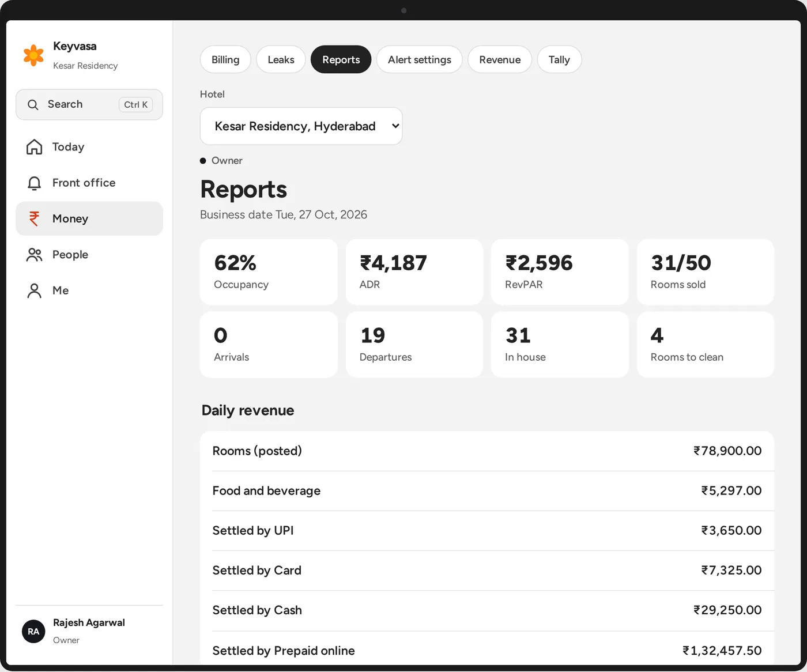Click the Ctrl K shortcut badge
This screenshot has width=807, height=672.
(136, 104)
